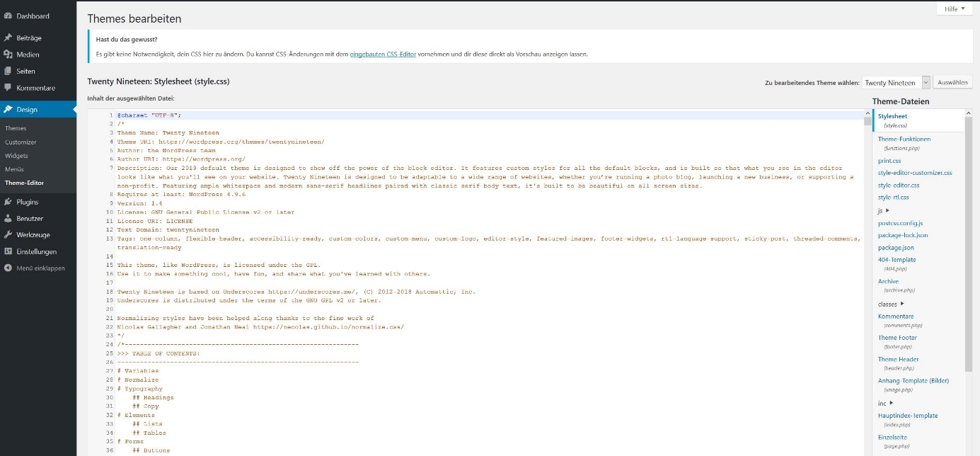Image resolution: width=980 pixels, height=456 pixels.
Task: Collapse menu via Menü einklappen arrow icon
Action: 8,268
